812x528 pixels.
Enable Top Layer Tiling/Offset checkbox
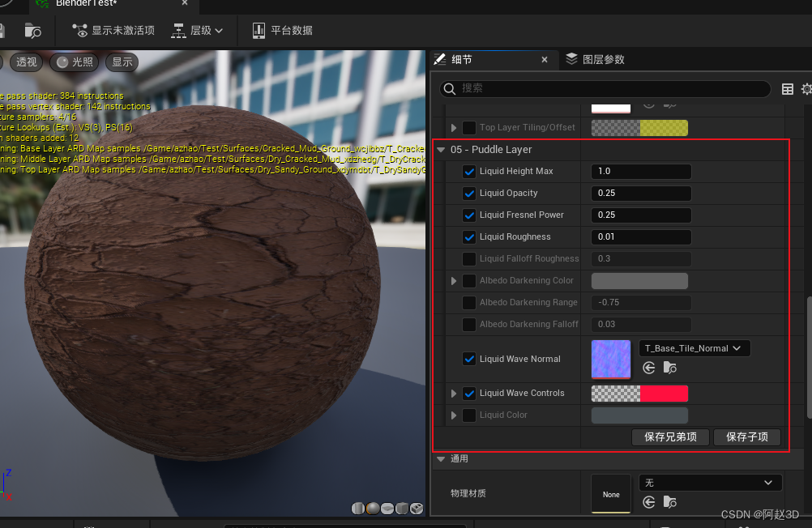pos(469,127)
